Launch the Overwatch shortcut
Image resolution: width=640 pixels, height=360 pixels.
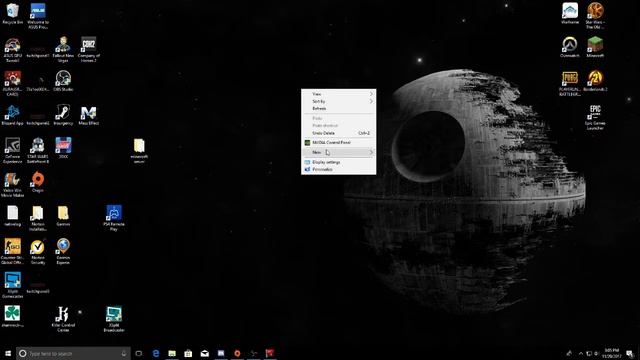pyautogui.click(x=570, y=47)
